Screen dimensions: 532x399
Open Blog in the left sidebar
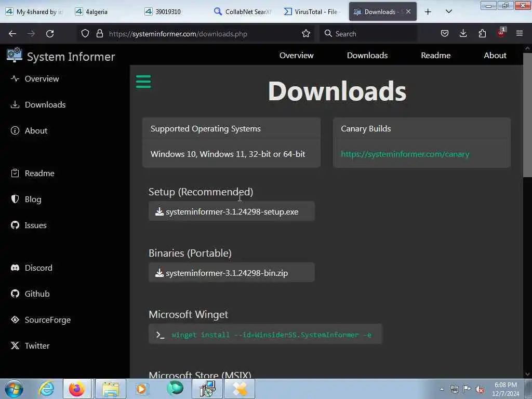pos(26,199)
